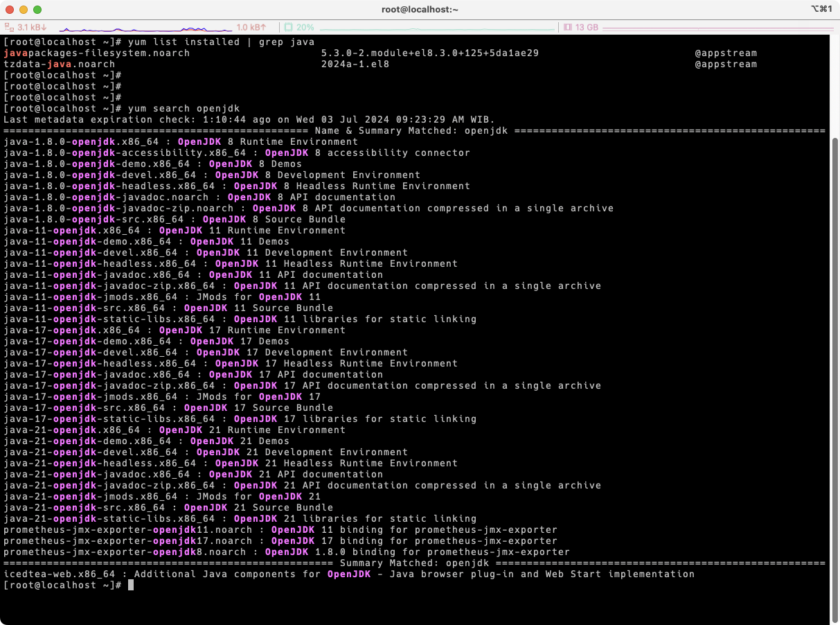Click the 'yum search openjdk' command
840x625 pixels.
pos(184,108)
